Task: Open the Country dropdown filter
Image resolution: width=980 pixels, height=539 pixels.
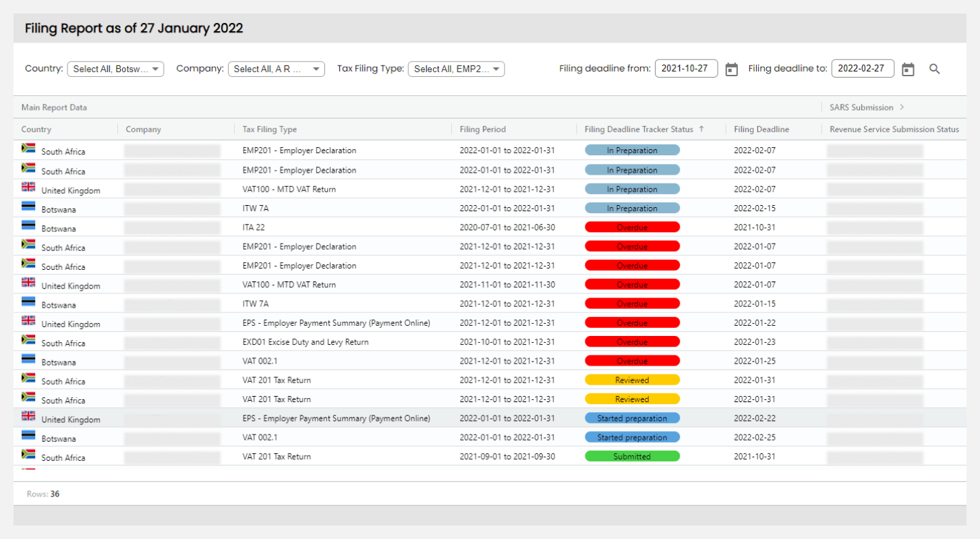Action: [115, 69]
